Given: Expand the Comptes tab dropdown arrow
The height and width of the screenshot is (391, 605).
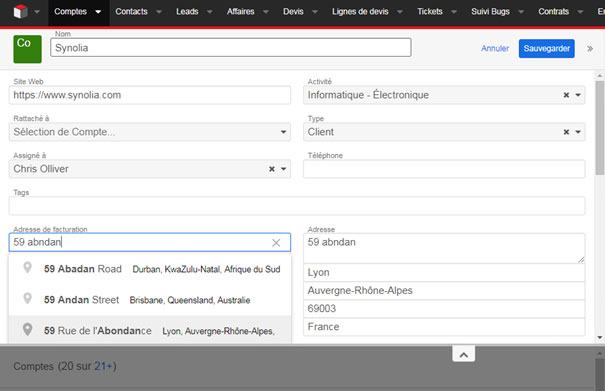Looking at the screenshot, I should [x=98, y=12].
